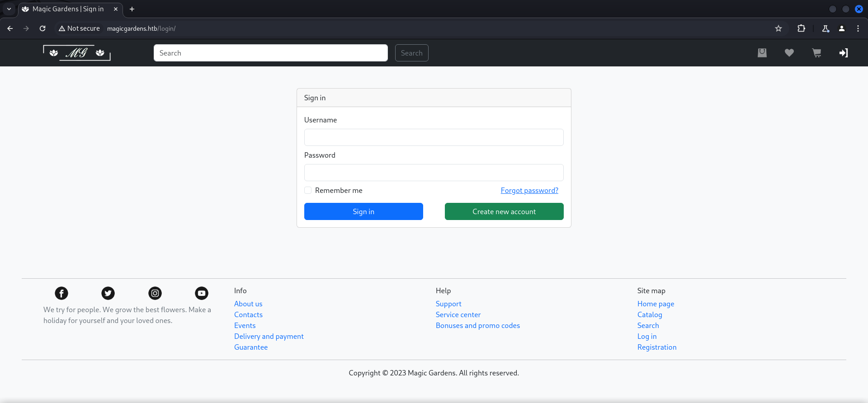
Task: Click the Magic Gardens MG logo
Action: pyautogui.click(x=77, y=53)
